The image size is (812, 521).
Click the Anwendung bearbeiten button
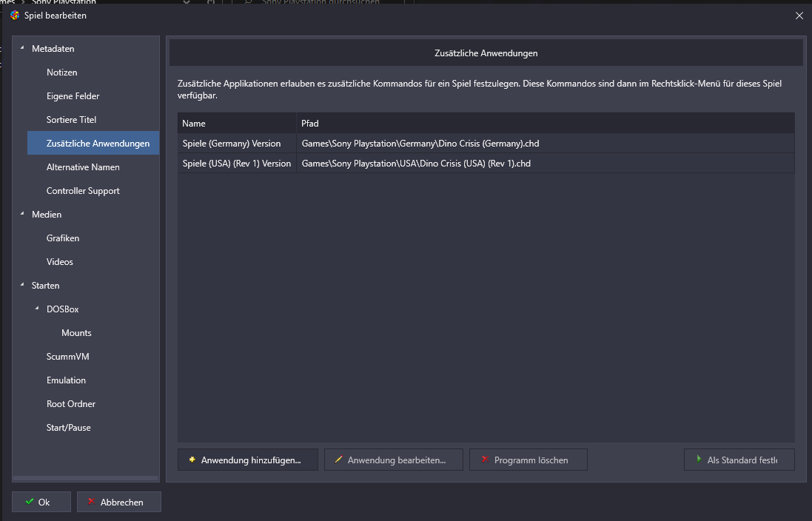394,460
